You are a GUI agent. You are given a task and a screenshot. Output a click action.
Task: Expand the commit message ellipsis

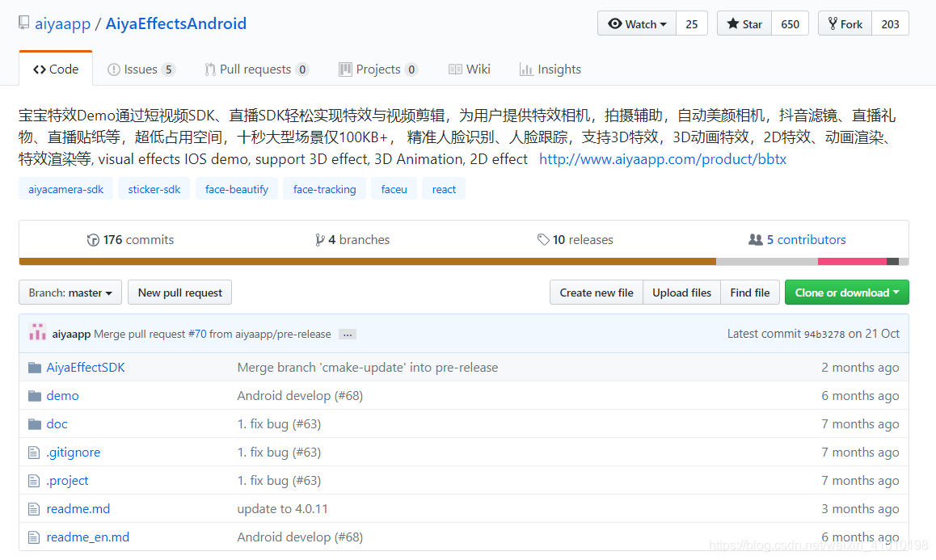348,335
